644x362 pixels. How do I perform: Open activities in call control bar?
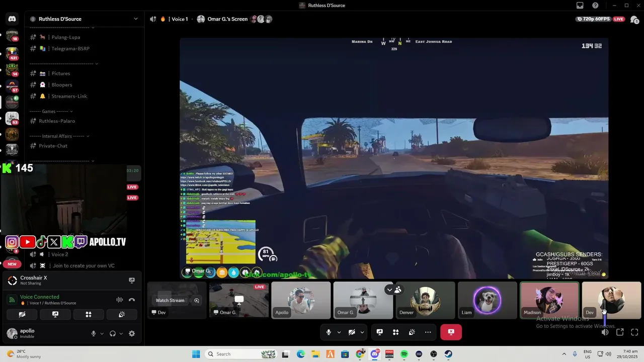point(396,332)
